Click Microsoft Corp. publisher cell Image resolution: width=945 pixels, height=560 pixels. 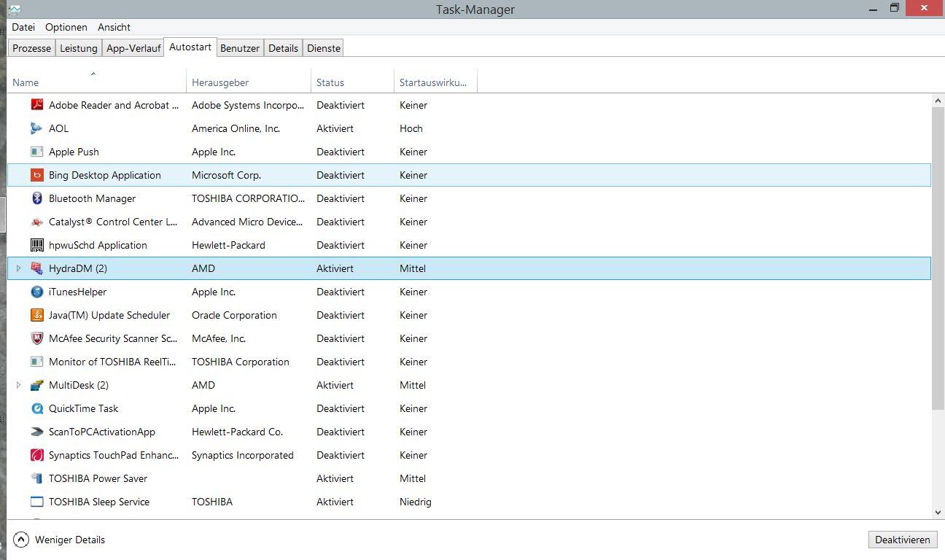[x=226, y=175]
